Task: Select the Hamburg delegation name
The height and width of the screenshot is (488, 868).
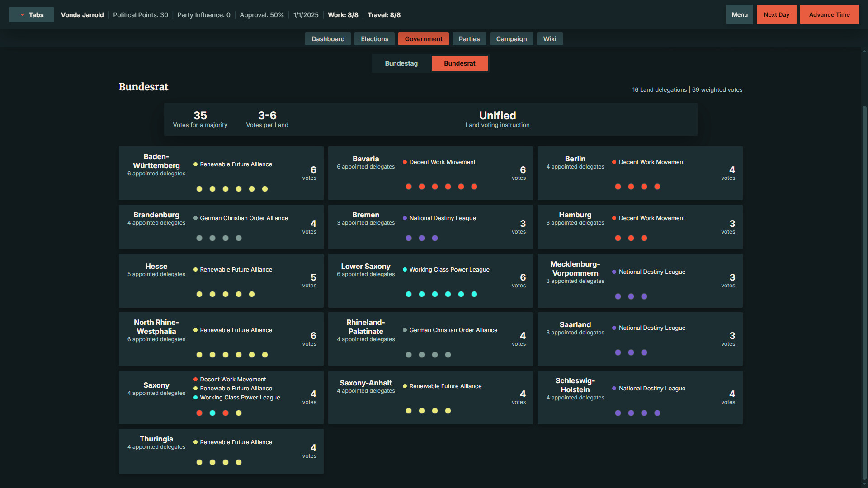Action: [575, 215]
